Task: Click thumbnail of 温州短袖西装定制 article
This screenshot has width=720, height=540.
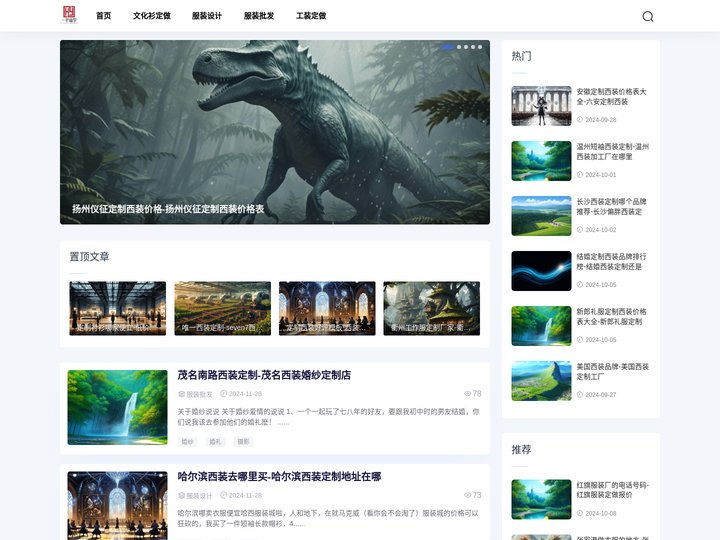Action: click(x=541, y=161)
